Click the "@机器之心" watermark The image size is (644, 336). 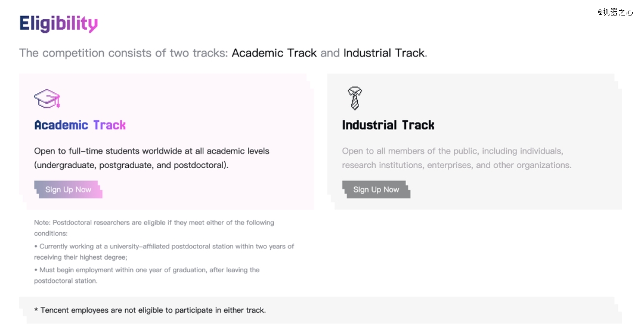(615, 12)
